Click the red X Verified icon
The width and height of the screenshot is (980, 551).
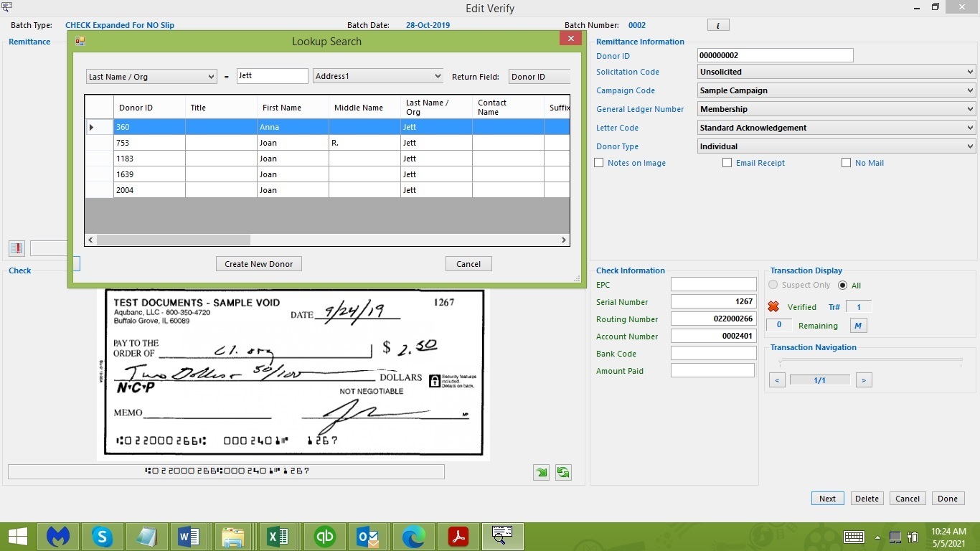tap(773, 307)
